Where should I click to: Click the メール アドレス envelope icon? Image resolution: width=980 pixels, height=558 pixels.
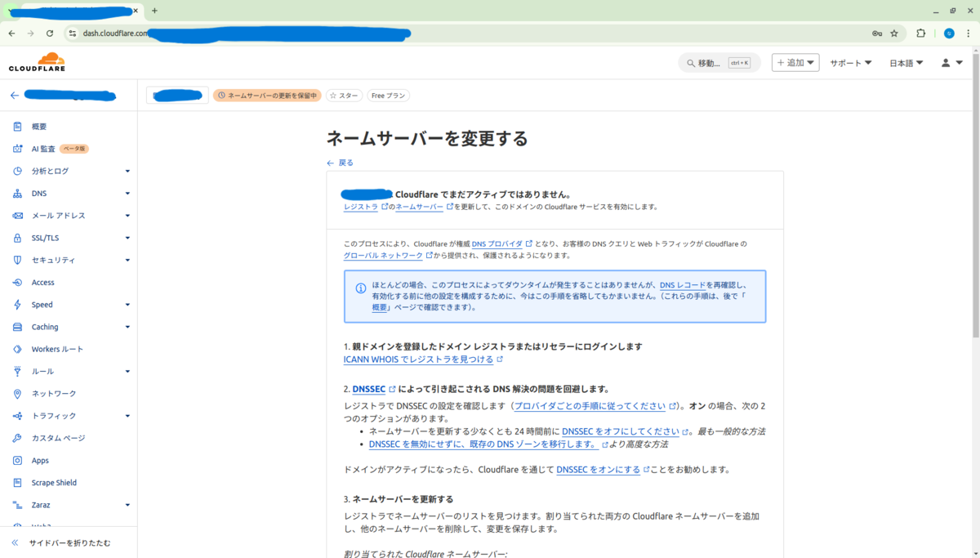pyautogui.click(x=17, y=216)
